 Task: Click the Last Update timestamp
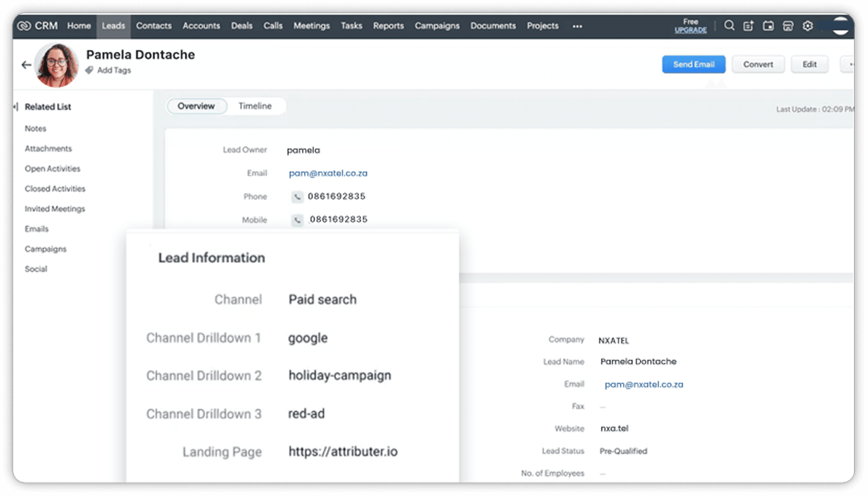pyautogui.click(x=815, y=109)
